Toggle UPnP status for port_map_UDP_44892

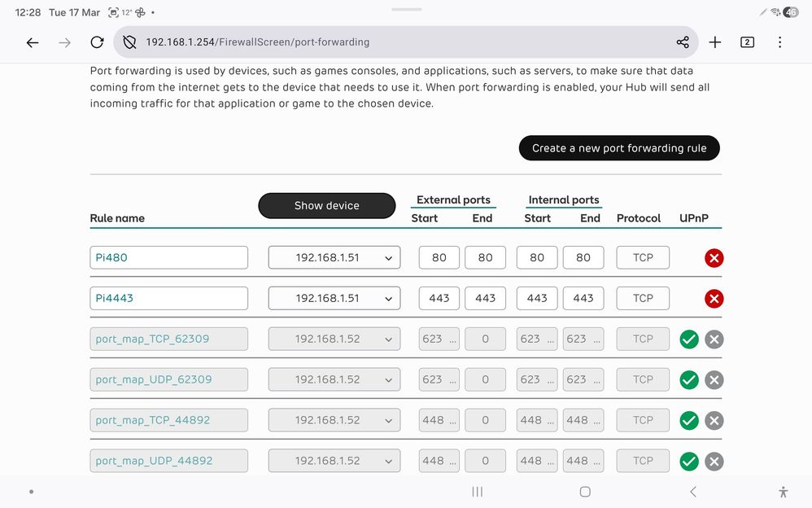(689, 461)
